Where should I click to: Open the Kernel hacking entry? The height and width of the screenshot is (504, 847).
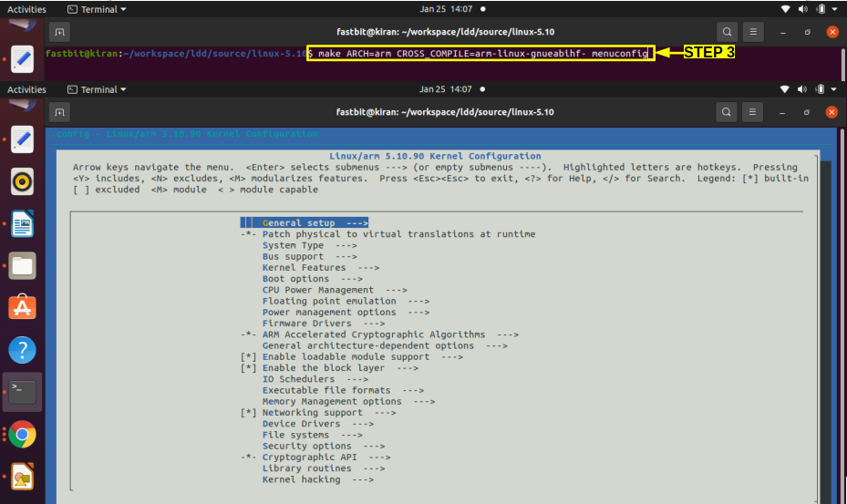pyautogui.click(x=317, y=479)
